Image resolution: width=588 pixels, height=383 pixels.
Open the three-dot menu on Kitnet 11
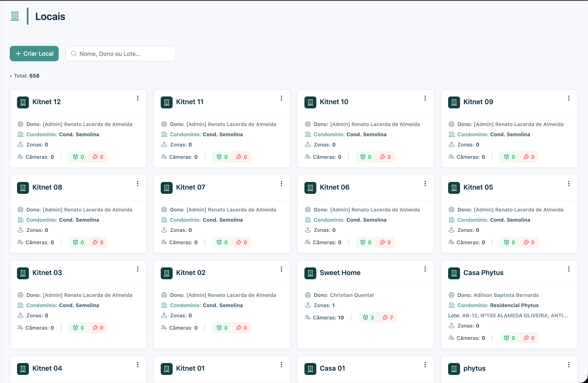(281, 98)
